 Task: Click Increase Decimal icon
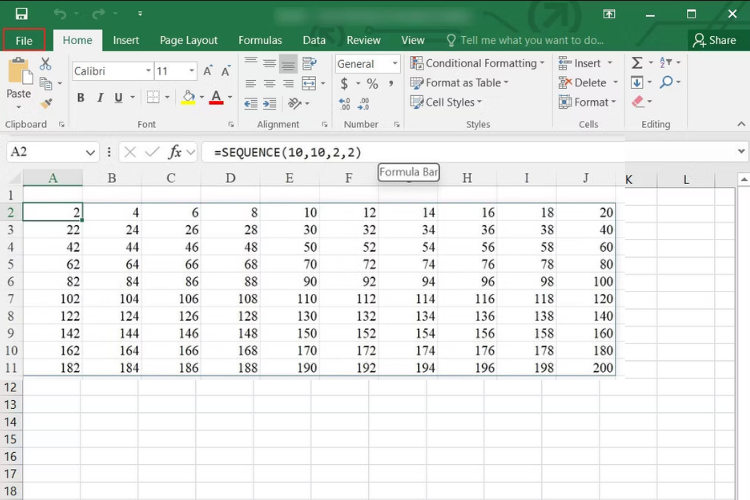tap(344, 103)
